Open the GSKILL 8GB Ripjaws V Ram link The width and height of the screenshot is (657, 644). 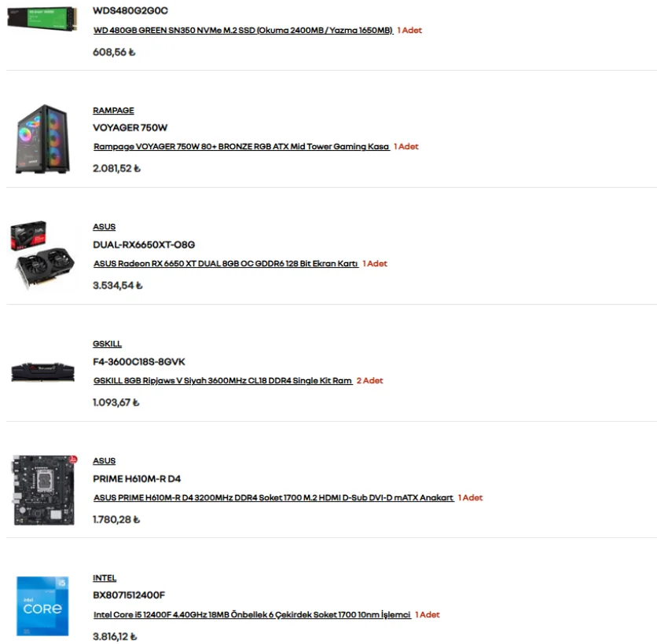click(x=222, y=380)
